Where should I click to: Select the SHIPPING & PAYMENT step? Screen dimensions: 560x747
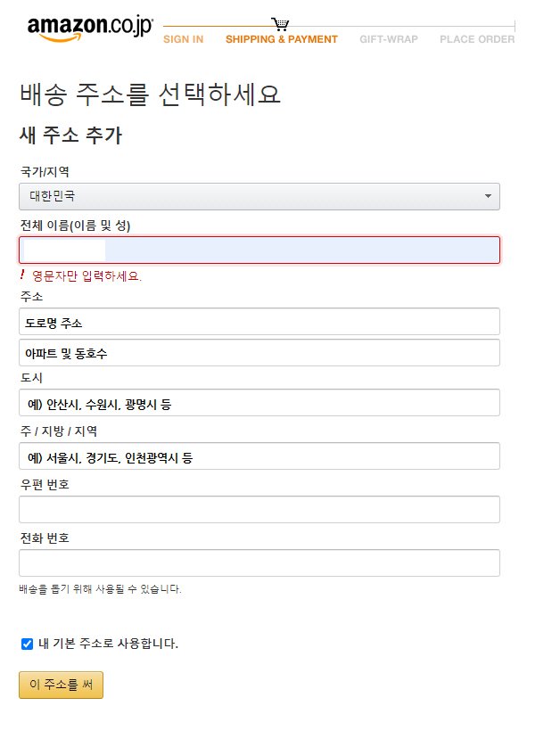pos(282,39)
